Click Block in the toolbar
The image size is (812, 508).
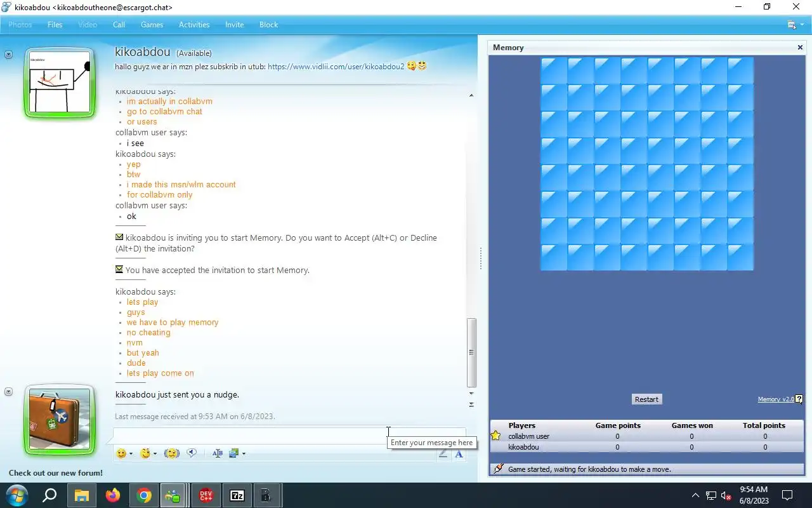tap(269, 25)
